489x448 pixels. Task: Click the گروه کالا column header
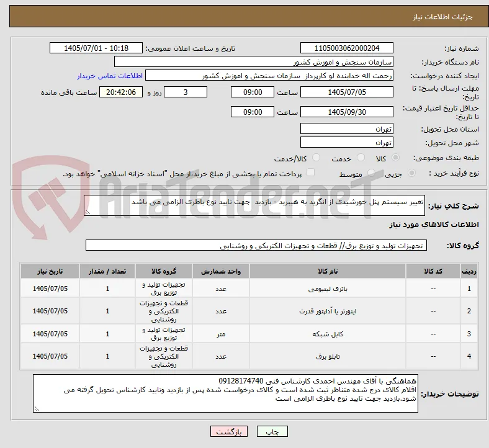coord(164,271)
